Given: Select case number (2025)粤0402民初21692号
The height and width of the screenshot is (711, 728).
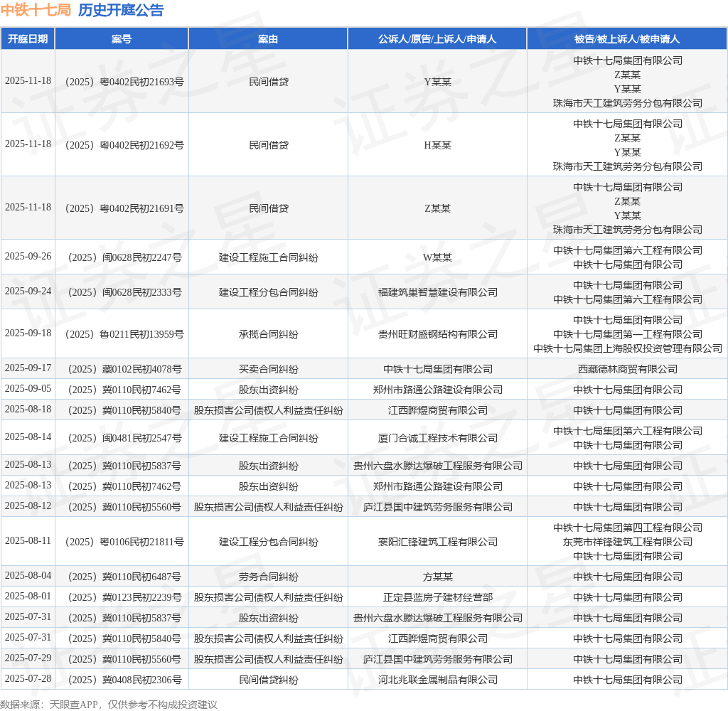Looking at the screenshot, I should [122, 145].
